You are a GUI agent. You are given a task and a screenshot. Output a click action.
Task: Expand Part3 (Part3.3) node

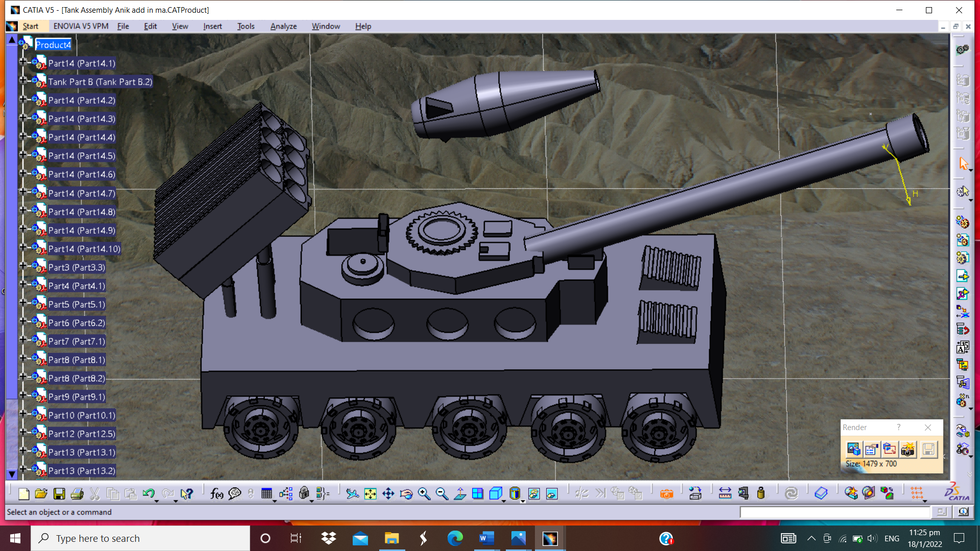coord(22,265)
